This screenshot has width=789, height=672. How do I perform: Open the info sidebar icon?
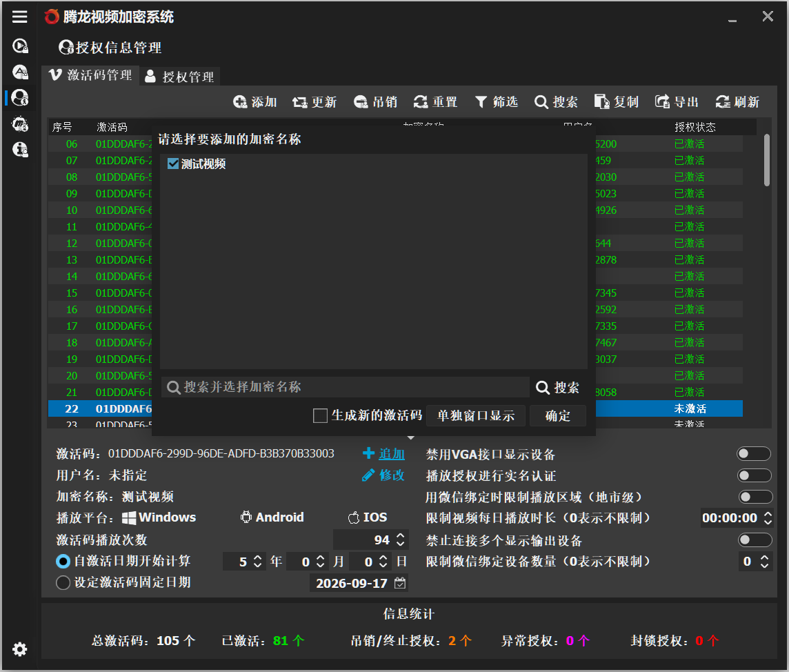(19, 150)
